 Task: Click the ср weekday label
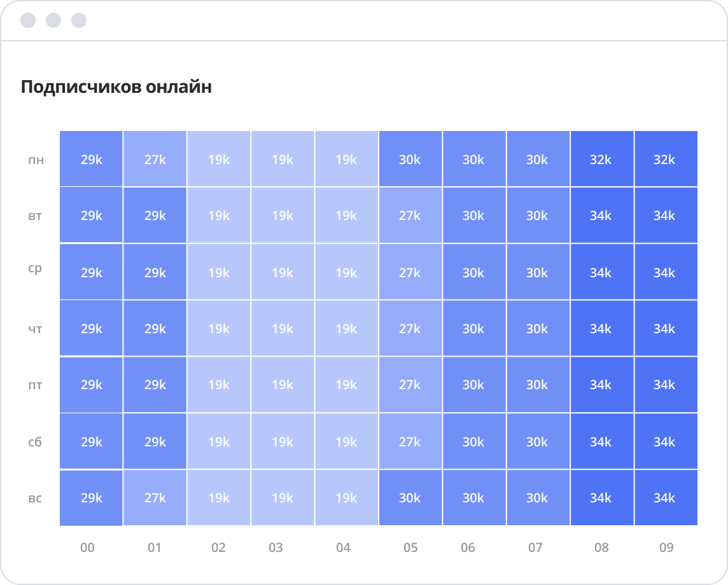(36, 269)
